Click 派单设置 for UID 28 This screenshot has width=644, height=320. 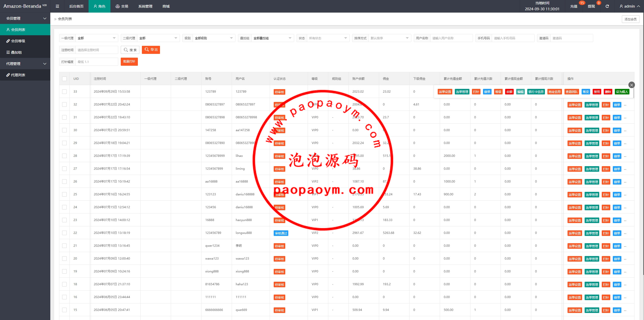[x=575, y=156]
